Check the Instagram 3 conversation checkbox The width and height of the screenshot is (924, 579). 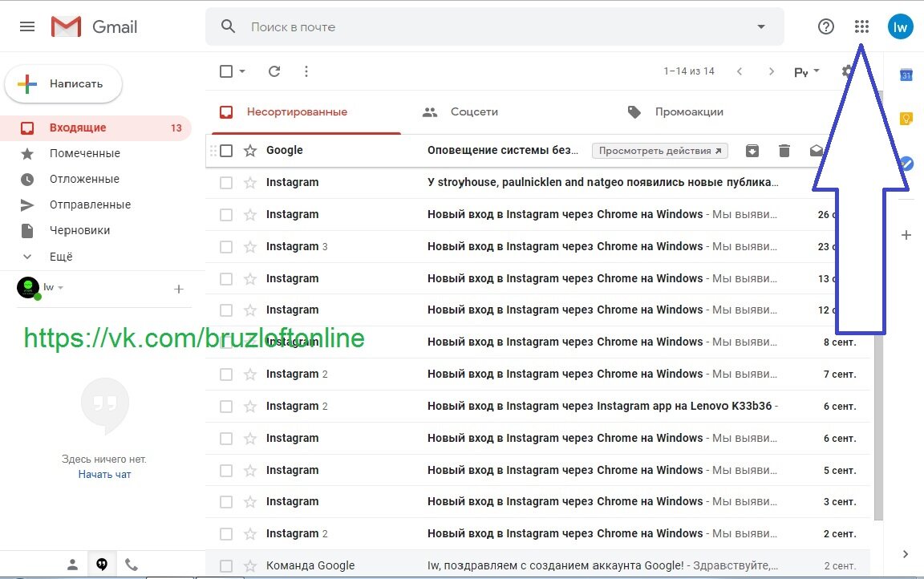(226, 247)
